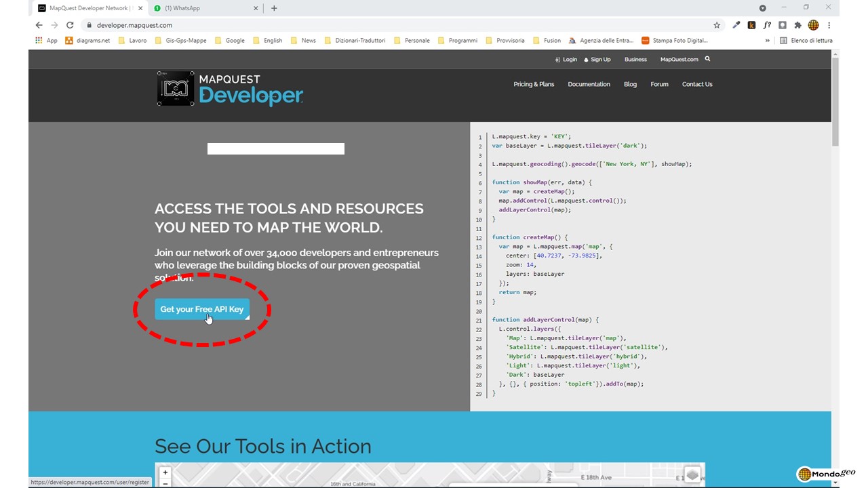Click the browser forward arrow

(x=54, y=25)
